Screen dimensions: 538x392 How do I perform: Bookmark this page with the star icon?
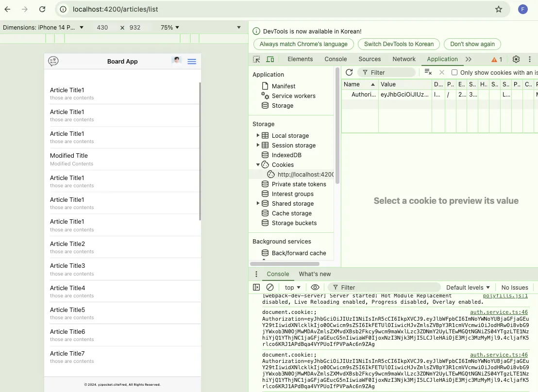[498, 9]
